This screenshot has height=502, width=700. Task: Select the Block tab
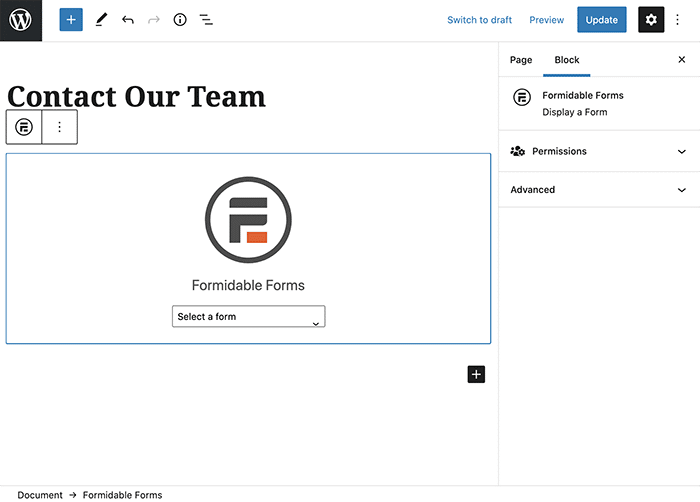click(567, 60)
